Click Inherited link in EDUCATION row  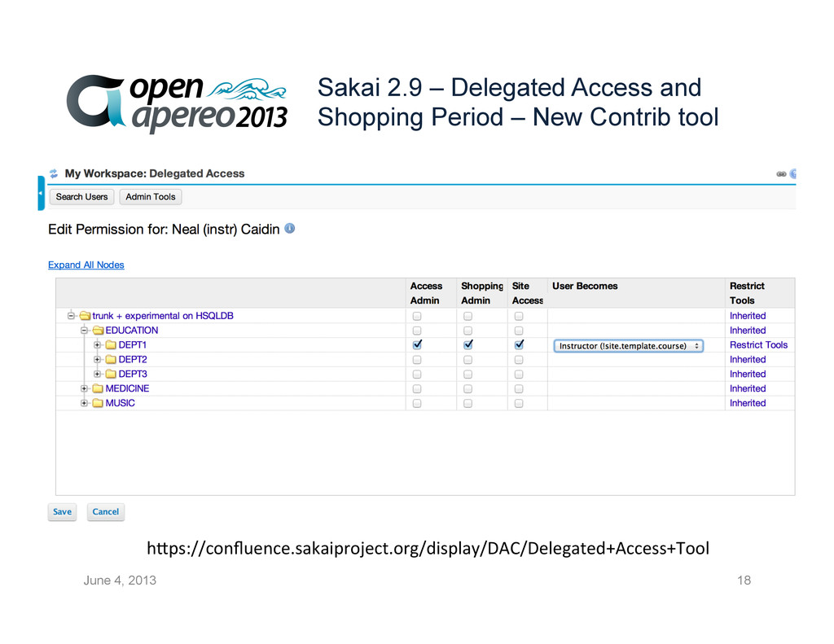tap(748, 331)
